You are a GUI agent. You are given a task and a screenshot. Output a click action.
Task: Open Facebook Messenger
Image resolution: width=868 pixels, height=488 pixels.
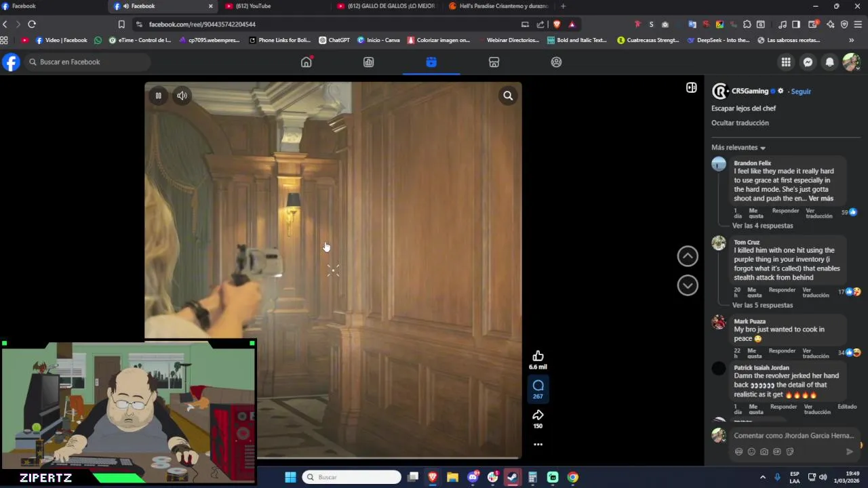[x=808, y=62]
